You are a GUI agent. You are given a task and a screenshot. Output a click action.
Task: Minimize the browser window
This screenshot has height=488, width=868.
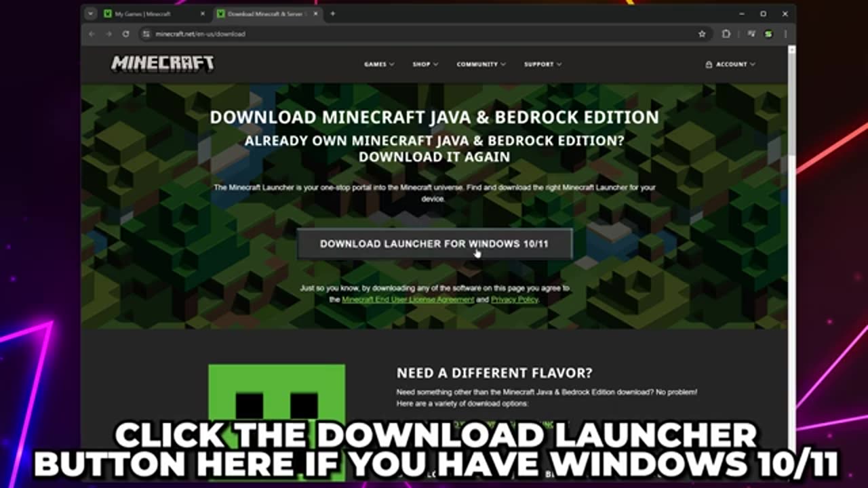pyautogui.click(x=741, y=14)
